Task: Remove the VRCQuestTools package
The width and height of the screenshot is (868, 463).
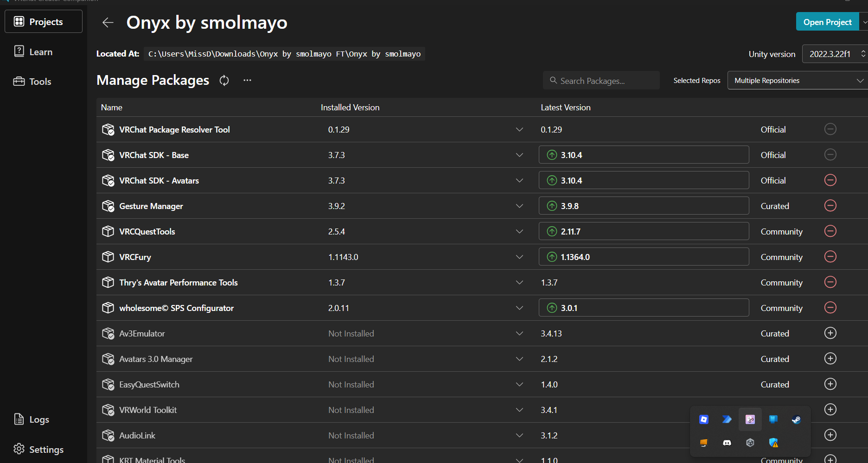Action: pos(830,231)
